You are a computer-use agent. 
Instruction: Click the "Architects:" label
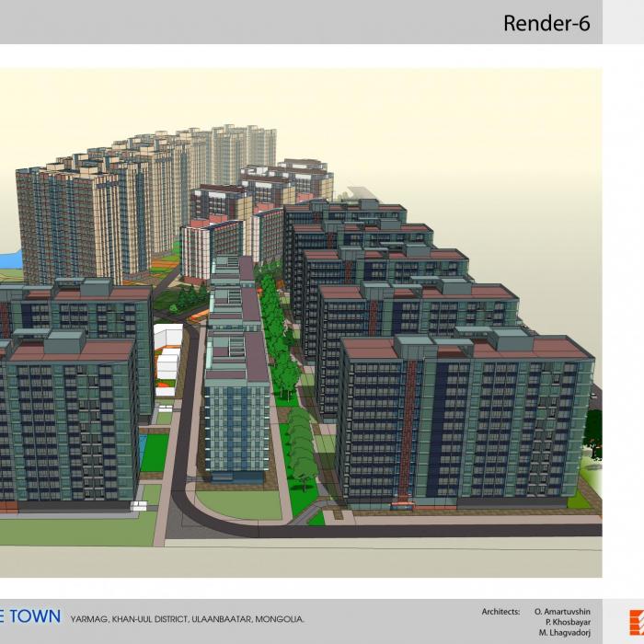click(500, 612)
